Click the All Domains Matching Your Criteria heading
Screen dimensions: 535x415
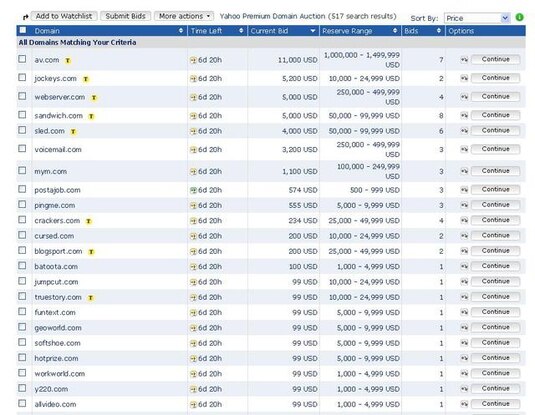(77, 42)
